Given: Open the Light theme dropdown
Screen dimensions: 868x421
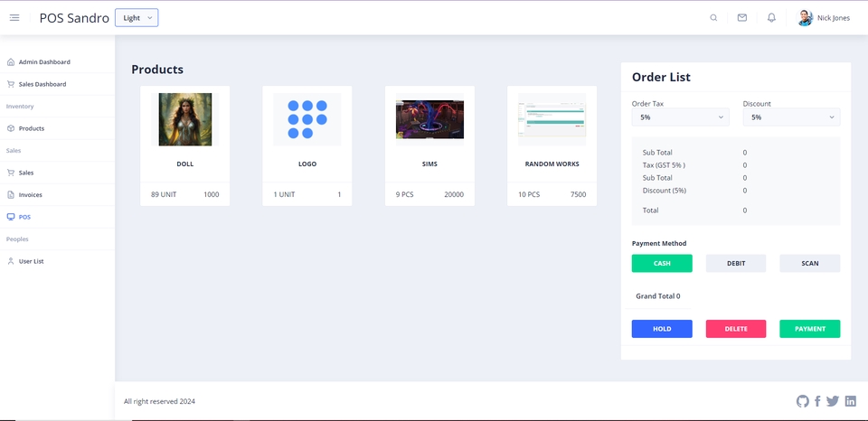Looking at the screenshot, I should (137, 18).
